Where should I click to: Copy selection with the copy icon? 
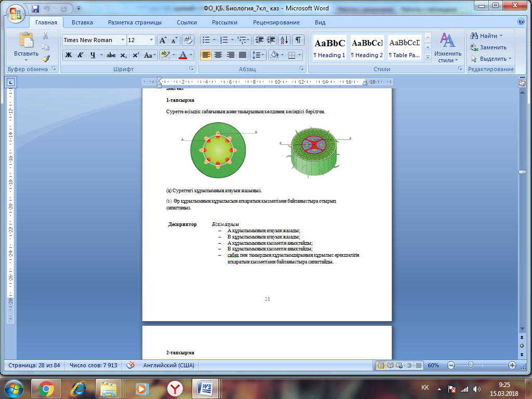click(x=46, y=47)
